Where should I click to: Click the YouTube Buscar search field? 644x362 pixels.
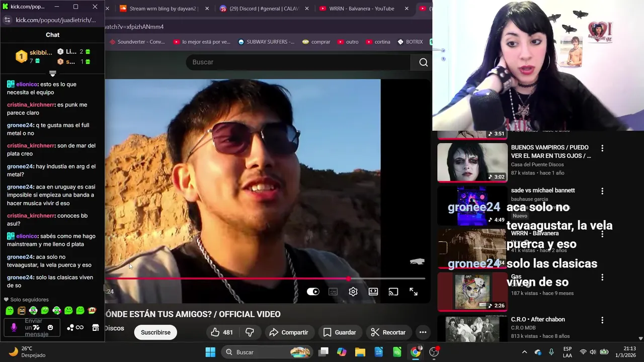[x=298, y=62]
